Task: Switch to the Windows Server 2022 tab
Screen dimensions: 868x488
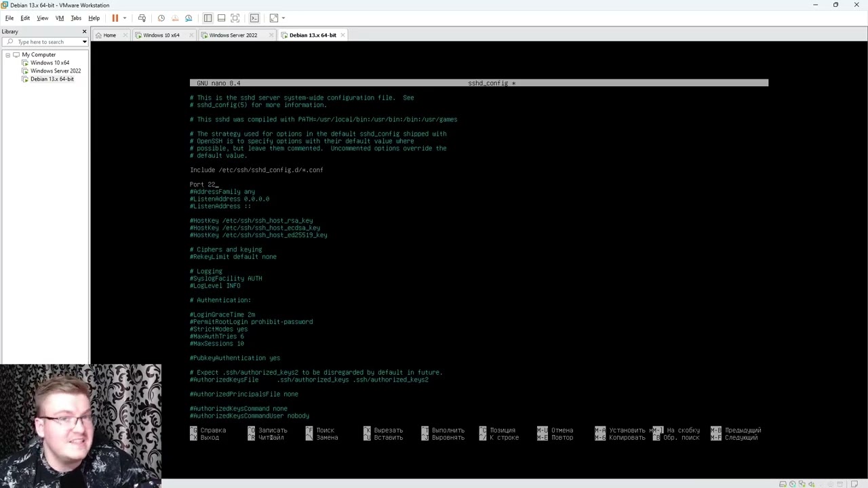Action: point(233,35)
